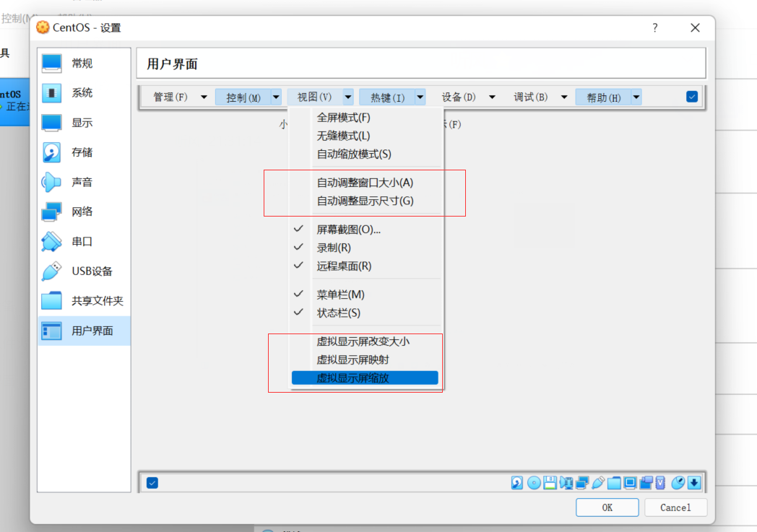Toggle the menu bar enable checkbox

coord(692,97)
